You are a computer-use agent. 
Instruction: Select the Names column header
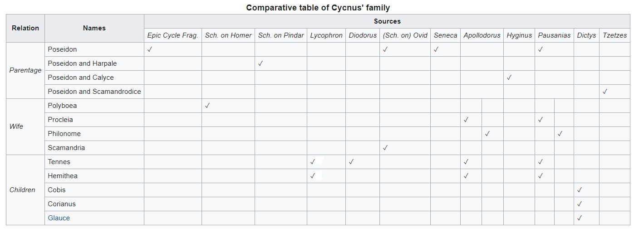click(x=94, y=28)
